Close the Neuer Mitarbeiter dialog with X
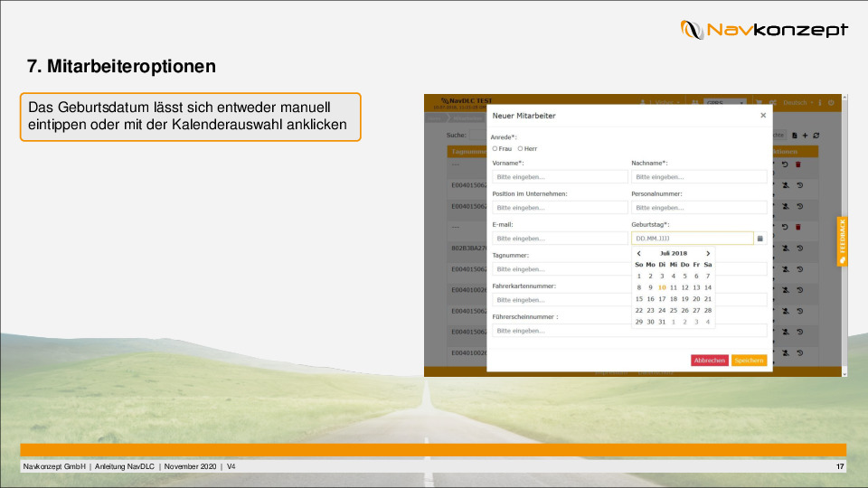868x488 pixels. [x=763, y=115]
